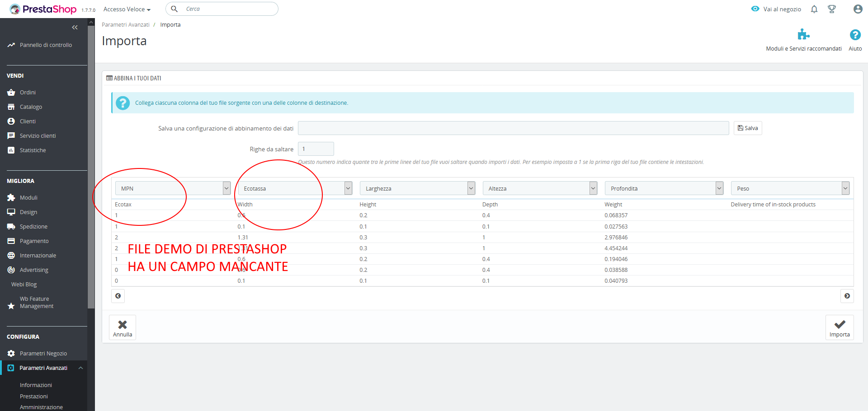
Task: Click the Aiuto help question icon
Action: point(855,35)
